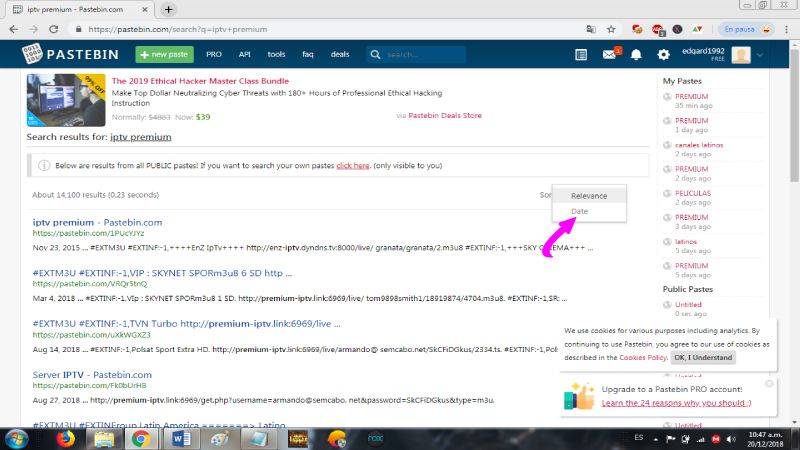Open File Explorer from the taskbar
The image size is (800, 450).
[104, 439]
